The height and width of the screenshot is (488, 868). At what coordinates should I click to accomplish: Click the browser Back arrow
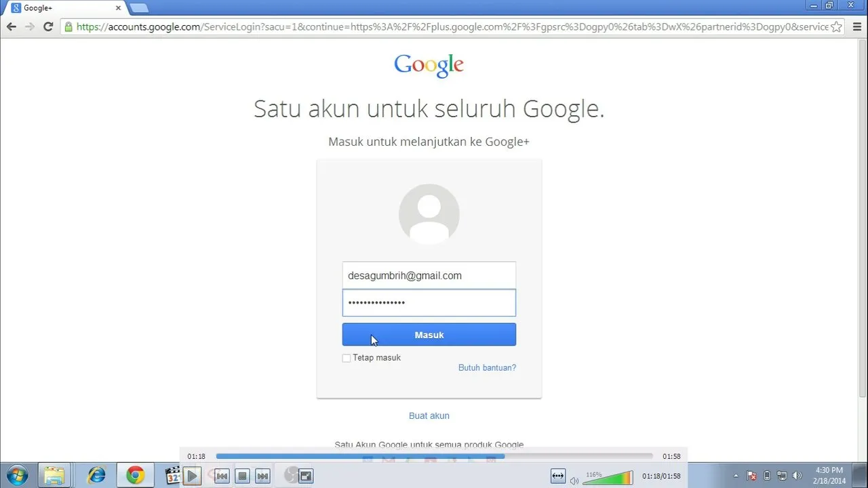tap(12, 27)
